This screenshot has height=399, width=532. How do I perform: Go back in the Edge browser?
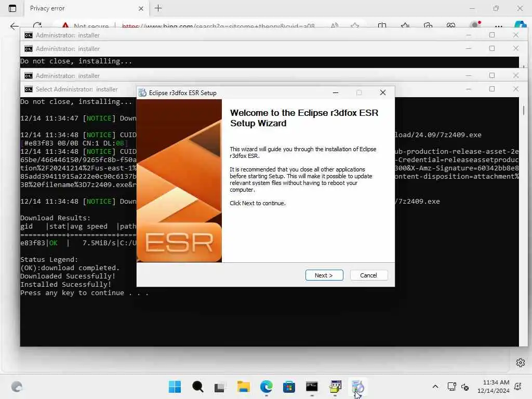pyautogui.click(x=14, y=26)
